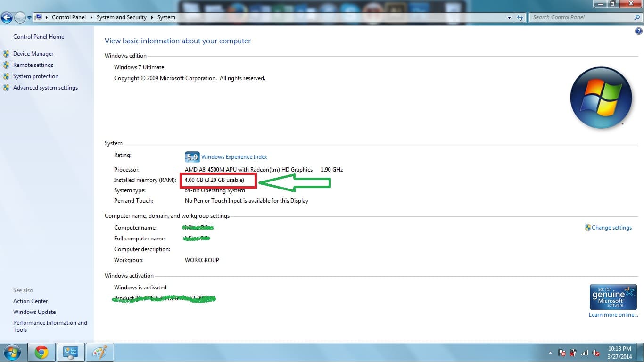Select the System and Security breadcrumb

click(x=122, y=17)
